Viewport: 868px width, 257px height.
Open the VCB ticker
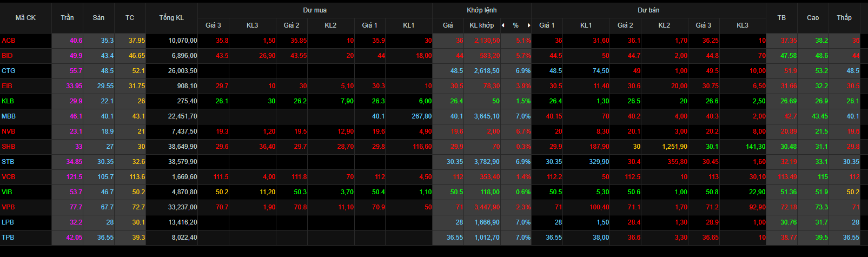click(9, 177)
